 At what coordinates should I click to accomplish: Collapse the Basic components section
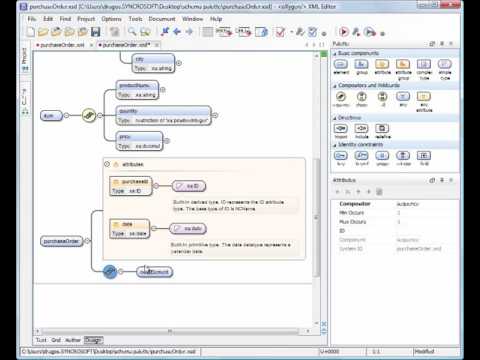pos(335,54)
